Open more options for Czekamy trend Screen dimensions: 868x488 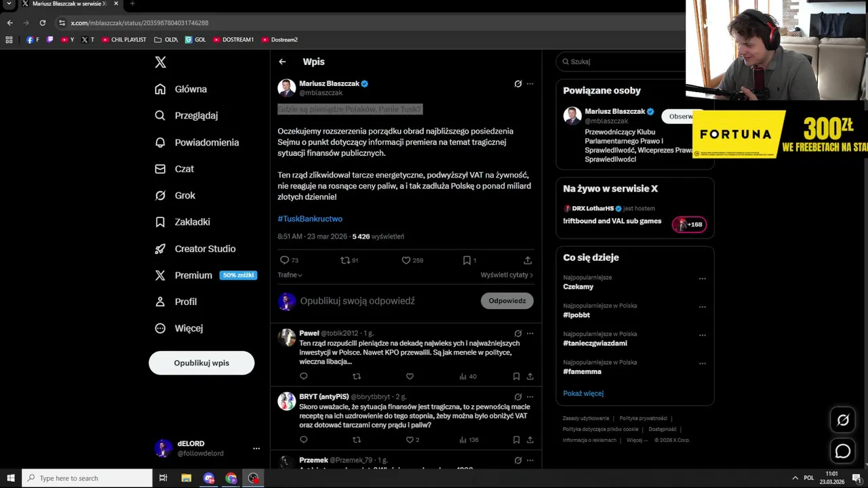pyautogui.click(x=703, y=279)
